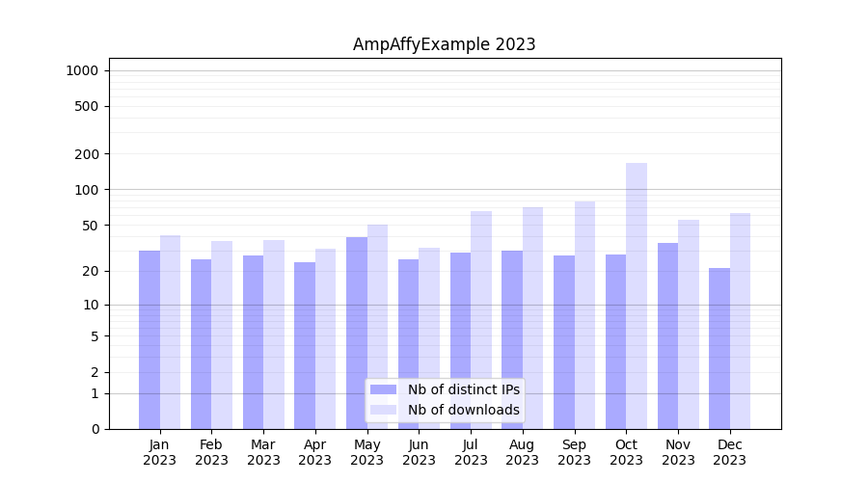Click the Jul 2023 downloads bar

481,319
